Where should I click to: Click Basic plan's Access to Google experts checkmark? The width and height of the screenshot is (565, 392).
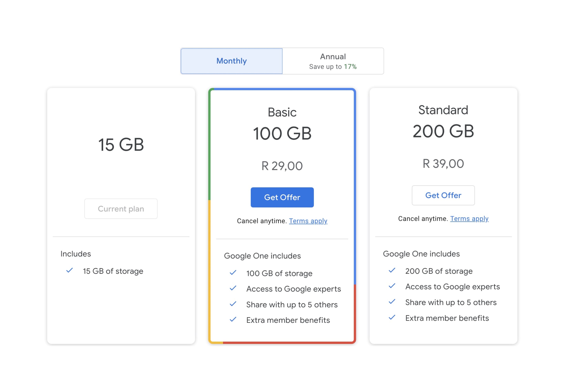click(233, 288)
